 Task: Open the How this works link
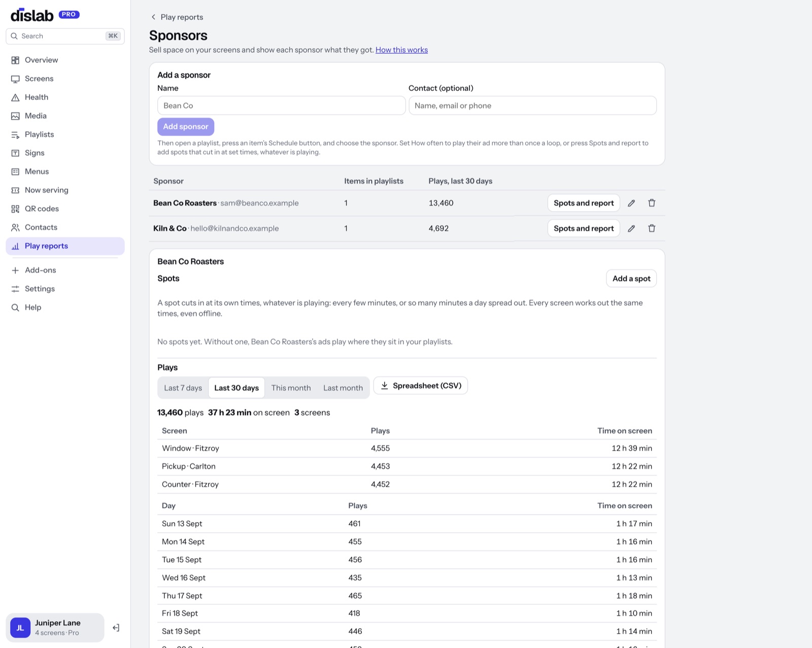pos(401,50)
